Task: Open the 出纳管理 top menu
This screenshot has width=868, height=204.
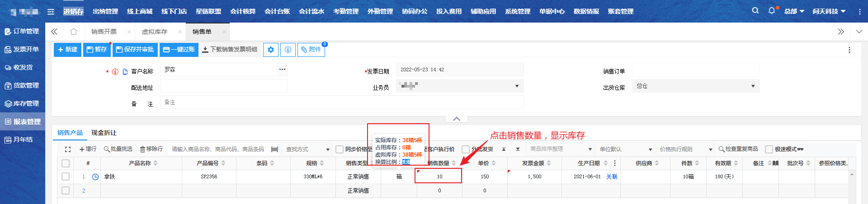Action: click(x=105, y=11)
